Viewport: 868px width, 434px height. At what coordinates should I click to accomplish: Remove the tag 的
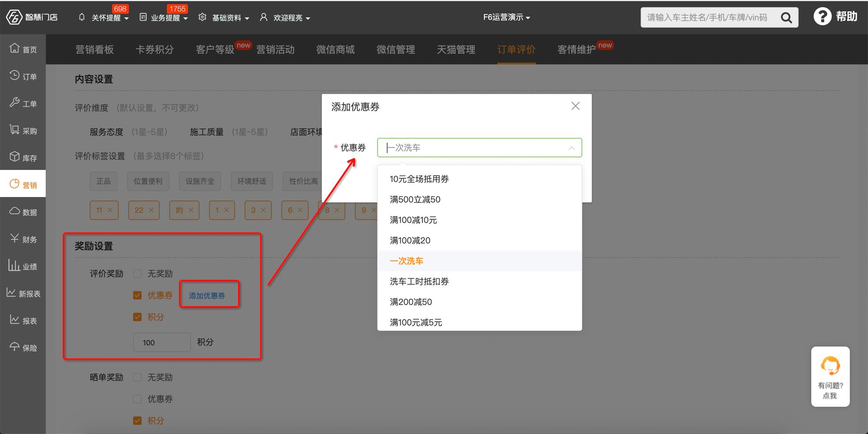[x=191, y=210]
